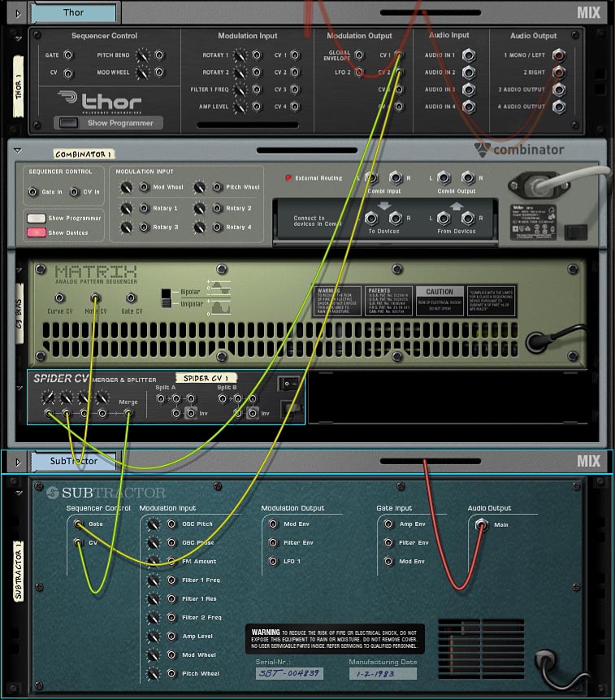Click Thor 4 Audio Output jack
The width and height of the screenshot is (615, 700).
click(559, 107)
